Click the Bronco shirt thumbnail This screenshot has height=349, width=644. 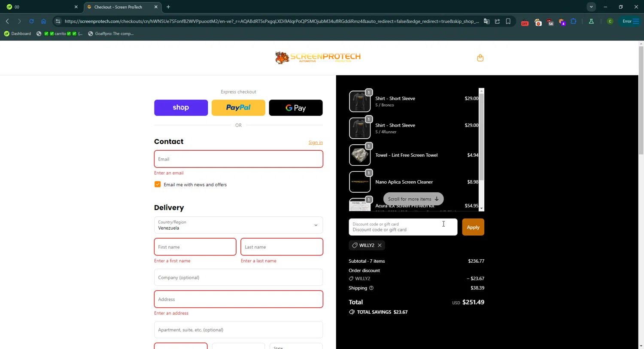(360, 101)
